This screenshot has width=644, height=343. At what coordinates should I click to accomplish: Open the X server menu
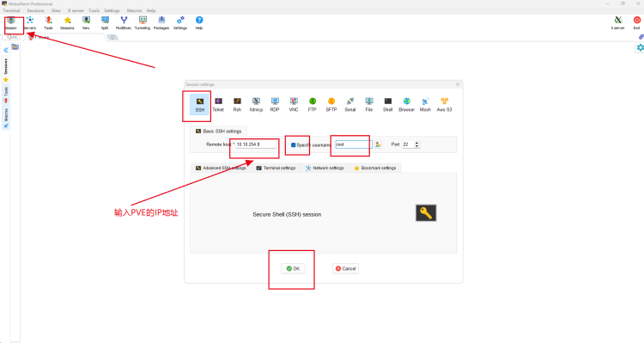tap(76, 10)
